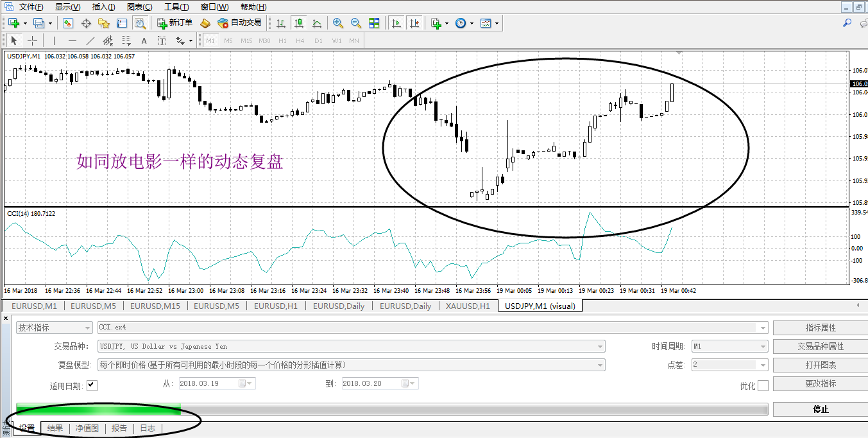Open the Data Window crosshair icon
This screenshot has width=868, height=438.
pos(86,23)
